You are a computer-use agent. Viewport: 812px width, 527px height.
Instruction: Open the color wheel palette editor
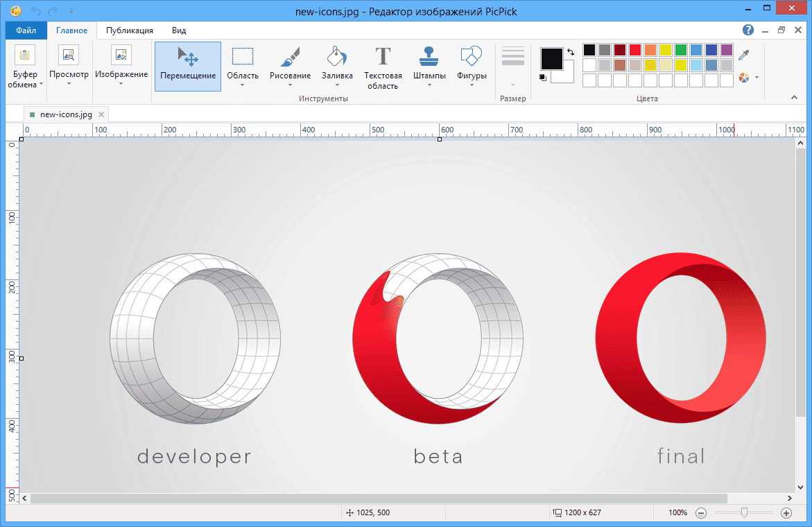click(744, 78)
